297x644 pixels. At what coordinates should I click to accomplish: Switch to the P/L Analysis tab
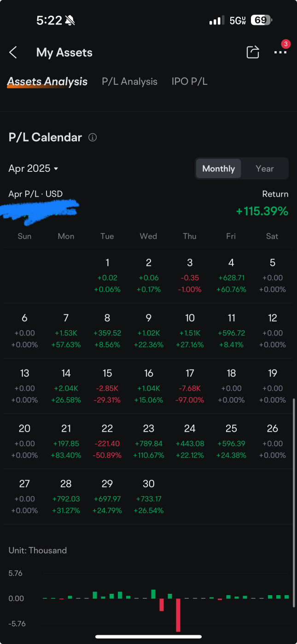tap(129, 82)
